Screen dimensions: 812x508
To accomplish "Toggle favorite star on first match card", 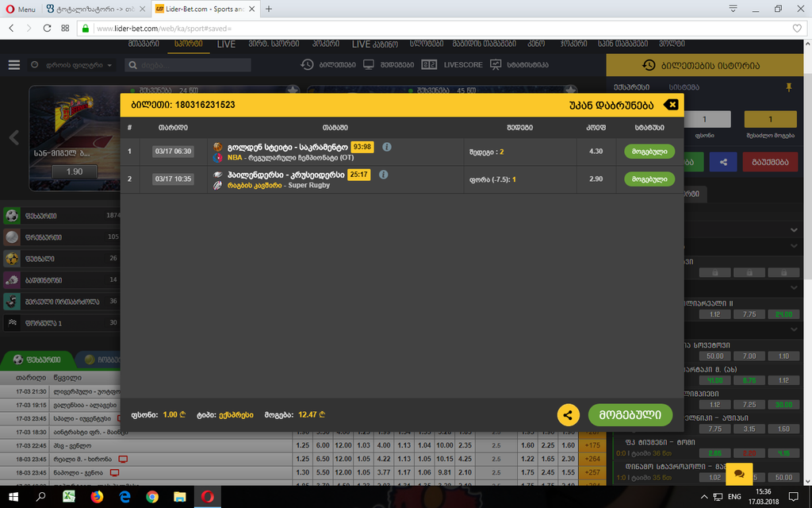I will tap(293, 90).
